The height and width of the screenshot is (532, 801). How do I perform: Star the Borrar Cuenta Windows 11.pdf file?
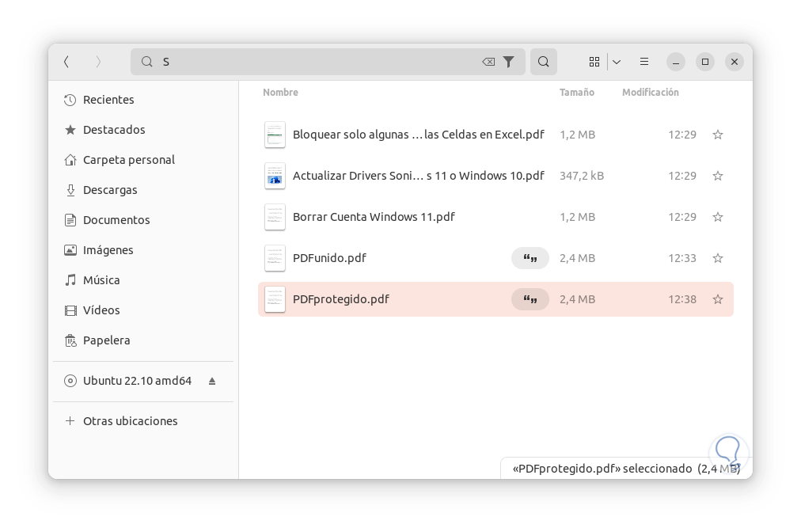point(718,217)
